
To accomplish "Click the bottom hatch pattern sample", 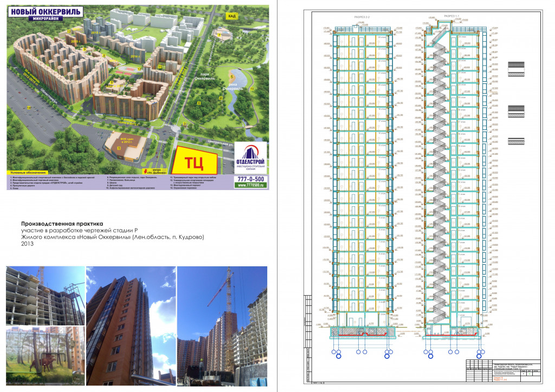I will coord(516,141).
